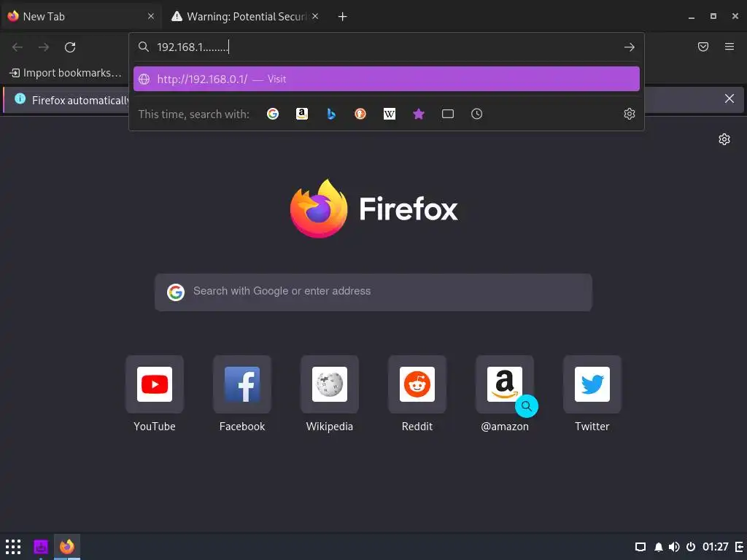
Task: Close the New Tab tab
Action: [151, 16]
